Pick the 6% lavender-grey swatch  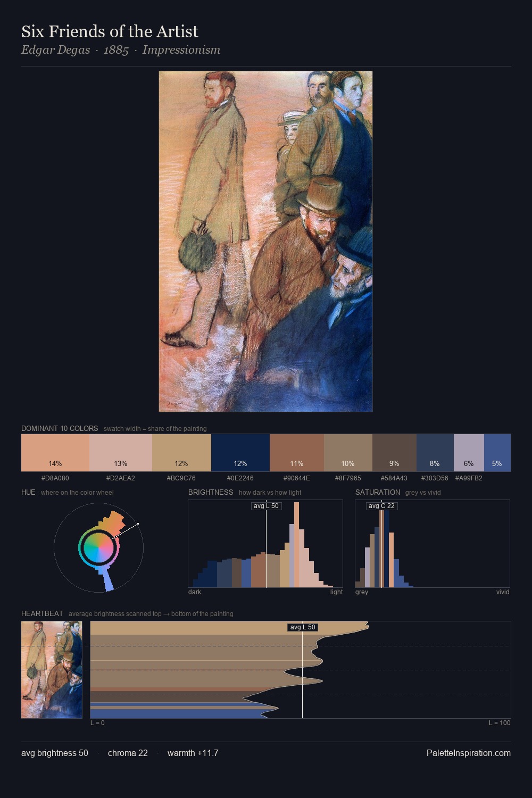point(469,453)
